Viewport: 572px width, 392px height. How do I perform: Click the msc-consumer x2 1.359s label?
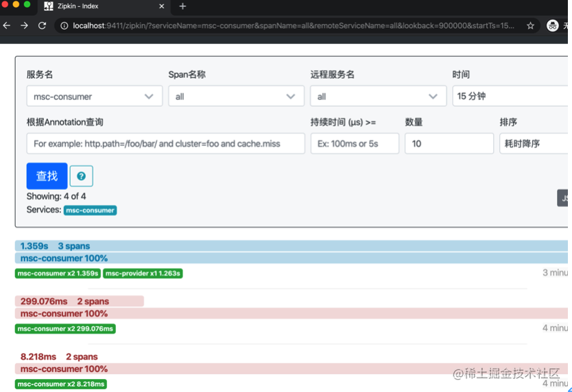click(x=58, y=273)
